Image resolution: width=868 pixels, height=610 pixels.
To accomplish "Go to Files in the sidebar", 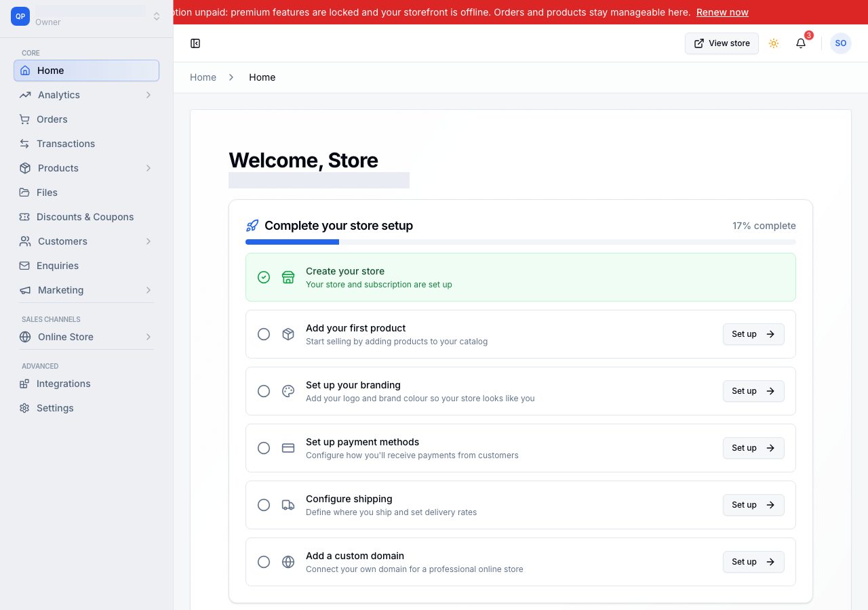I will (x=86, y=192).
